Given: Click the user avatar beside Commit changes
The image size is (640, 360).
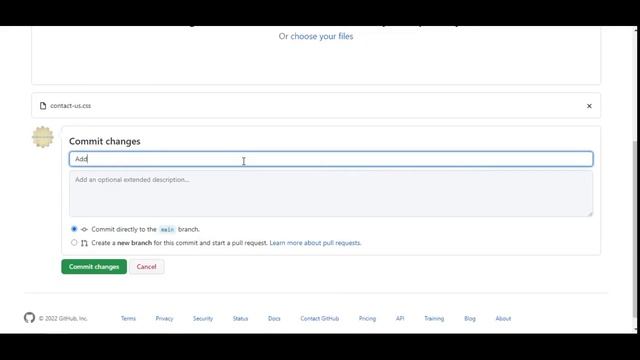Looking at the screenshot, I should [x=43, y=137].
